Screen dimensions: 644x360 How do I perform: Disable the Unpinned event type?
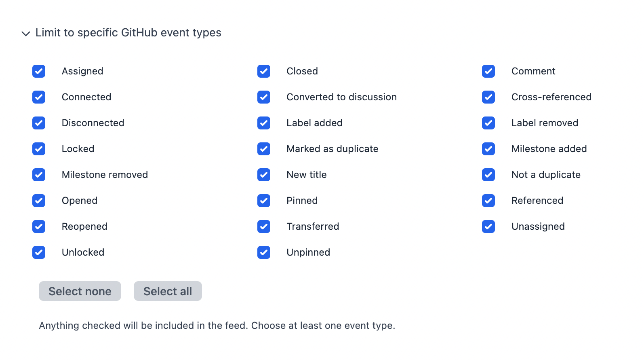[264, 252]
